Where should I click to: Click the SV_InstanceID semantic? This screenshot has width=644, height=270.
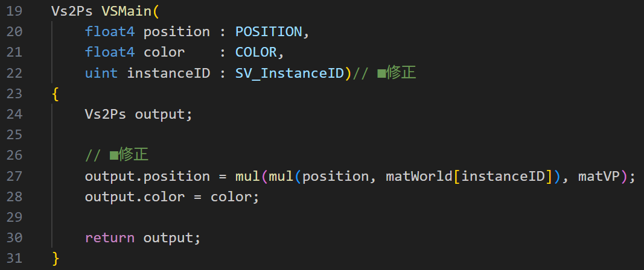coord(290,73)
